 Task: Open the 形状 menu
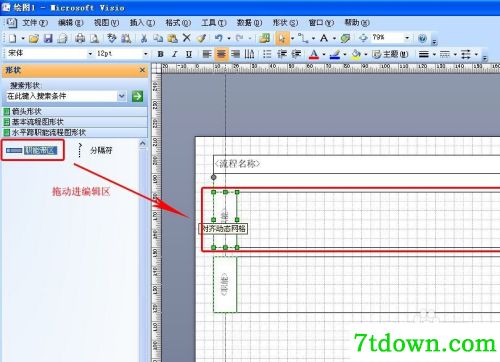click(x=285, y=23)
